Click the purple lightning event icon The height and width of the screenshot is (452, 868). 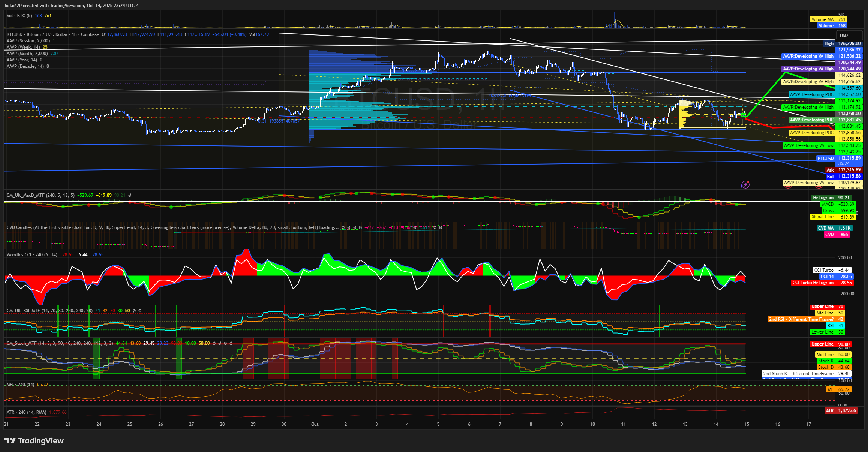pyautogui.click(x=745, y=184)
